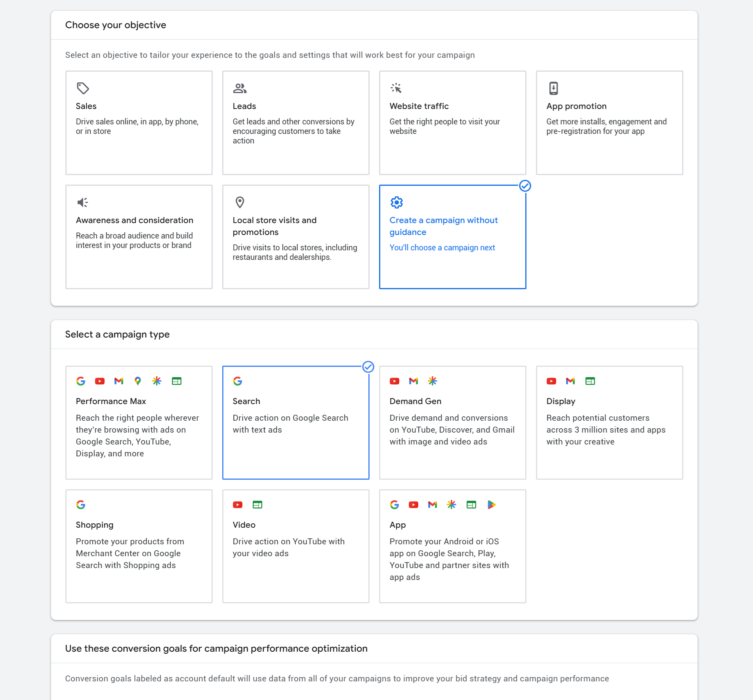Pick the Shopping campaign type title
753x700 pixels.
(95, 525)
